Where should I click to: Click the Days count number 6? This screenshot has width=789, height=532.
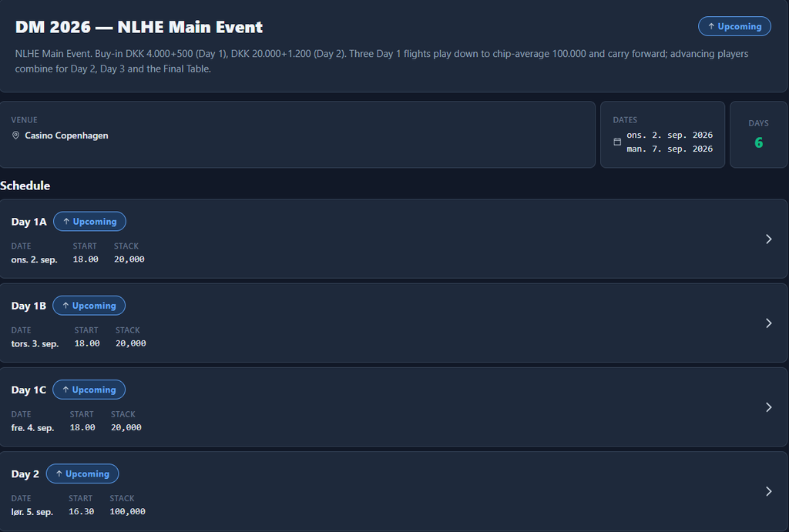pyautogui.click(x=759, y=142)
